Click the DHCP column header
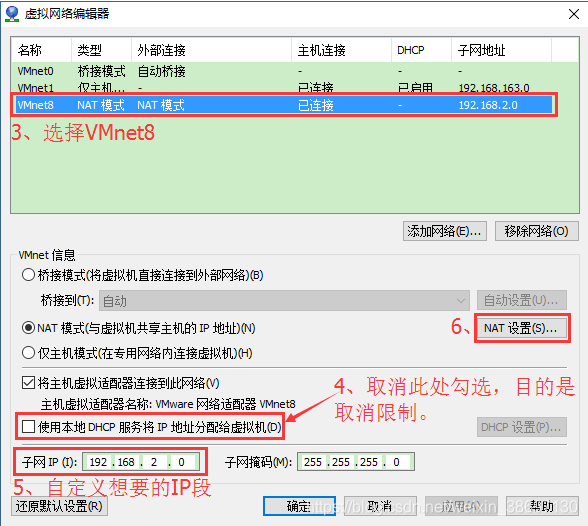The image size is (588, 526). [x=422, y=50]
